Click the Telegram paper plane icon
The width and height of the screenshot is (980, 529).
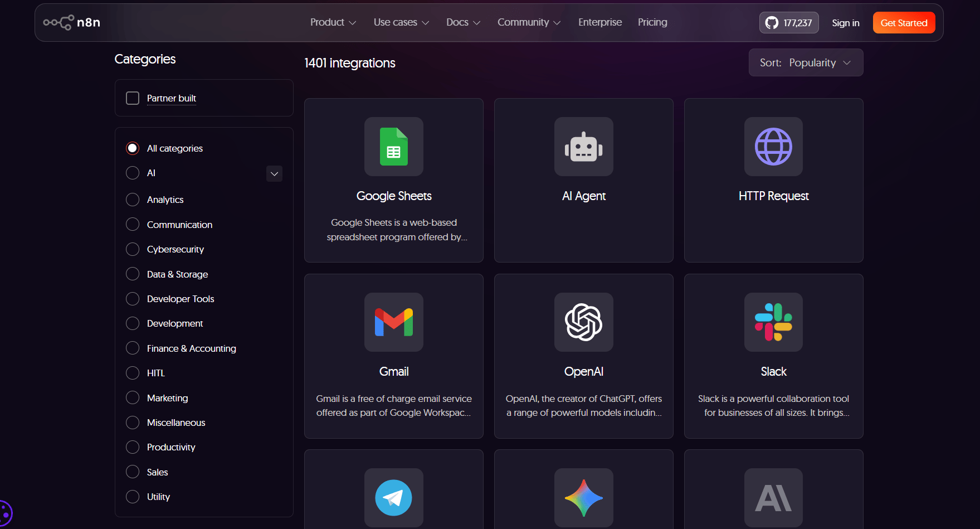[394, 498]
